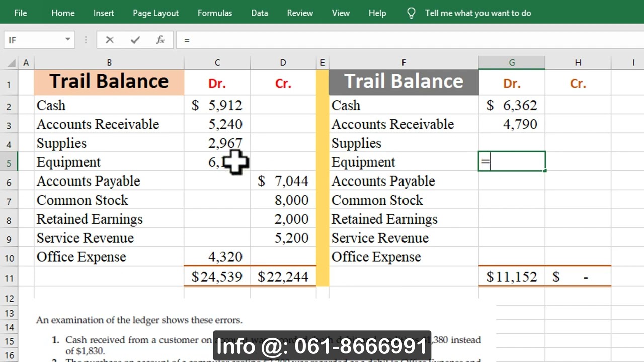Click 'Service Revenue' in column B

coord(85,238)
